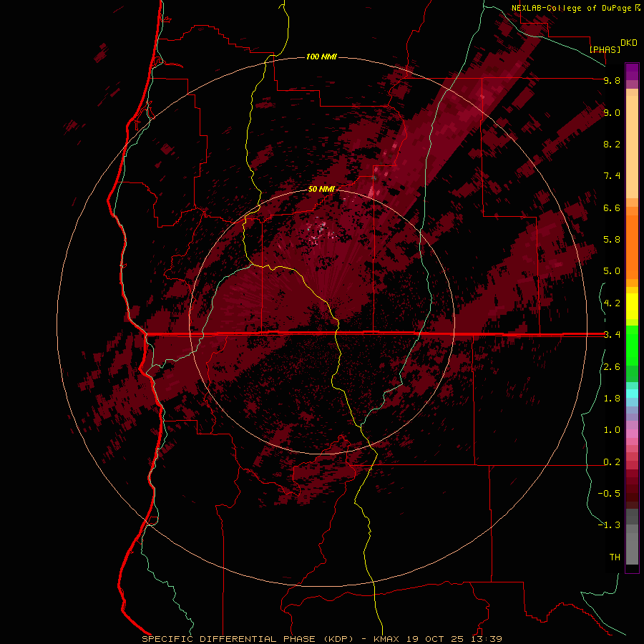Click the KMAX radar site identifier in the caption
Screen dimensions: 644x644
click(x=386, y=639)
